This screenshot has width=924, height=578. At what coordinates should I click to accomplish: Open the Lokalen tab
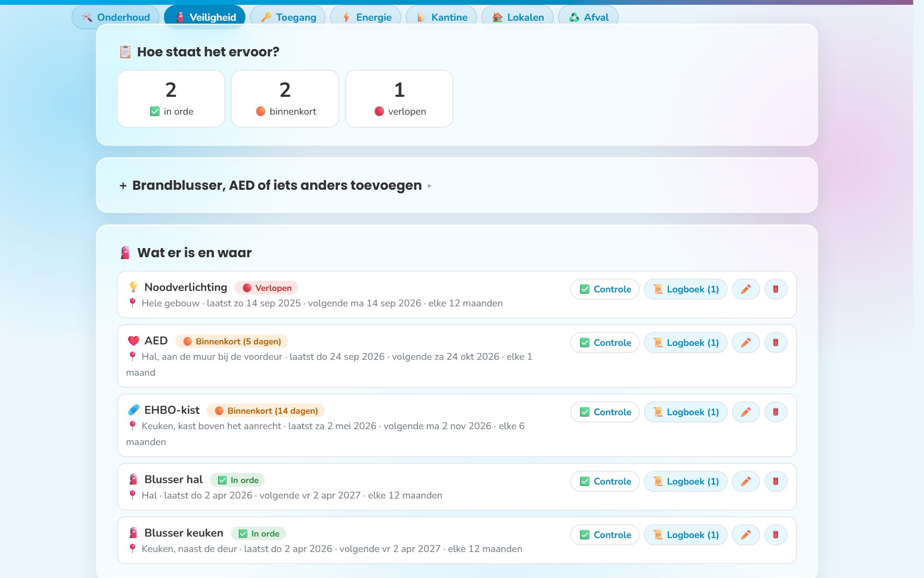click(x=517, y=17)
